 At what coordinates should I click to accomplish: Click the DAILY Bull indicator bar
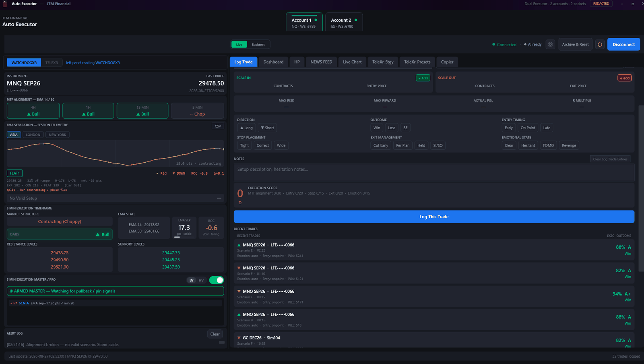tap(60, 234)
